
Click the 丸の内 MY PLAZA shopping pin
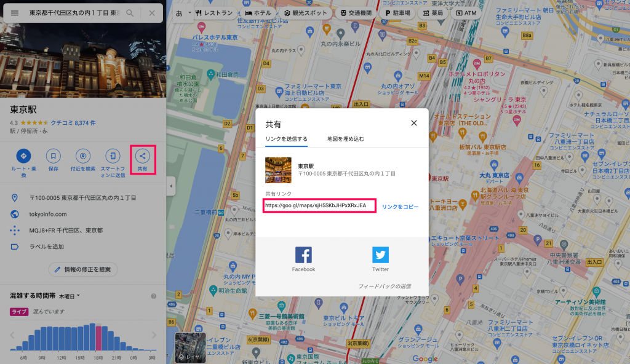(x=233, y=266)
